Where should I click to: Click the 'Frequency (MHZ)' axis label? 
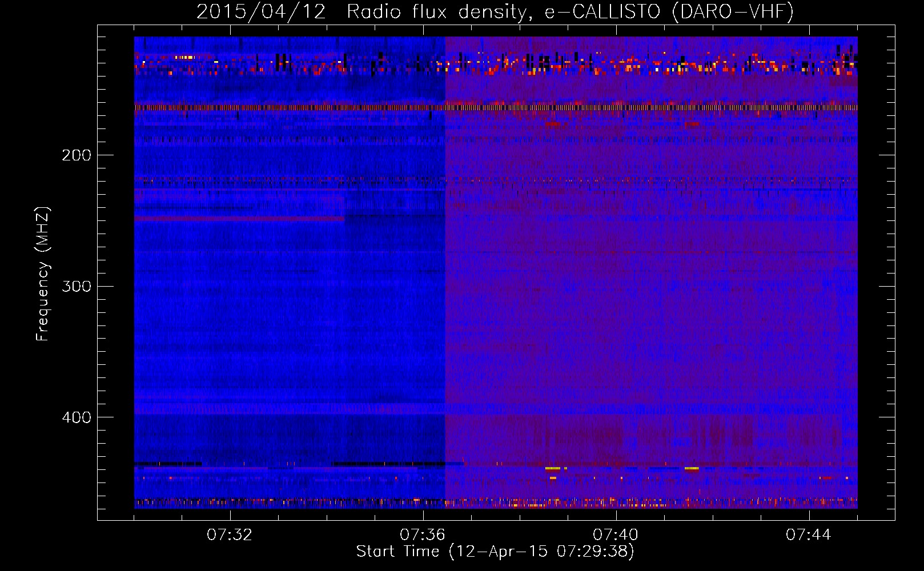tap(43, 274)
